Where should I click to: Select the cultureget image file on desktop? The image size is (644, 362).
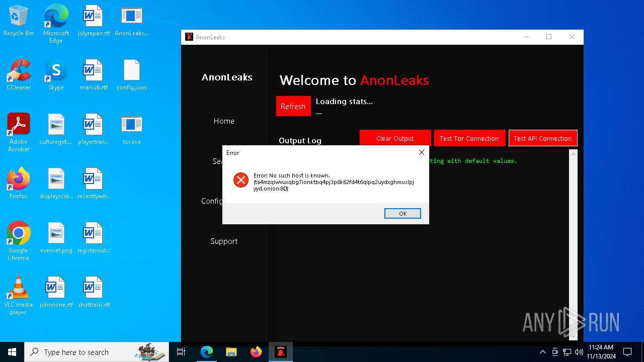(56, 130)
